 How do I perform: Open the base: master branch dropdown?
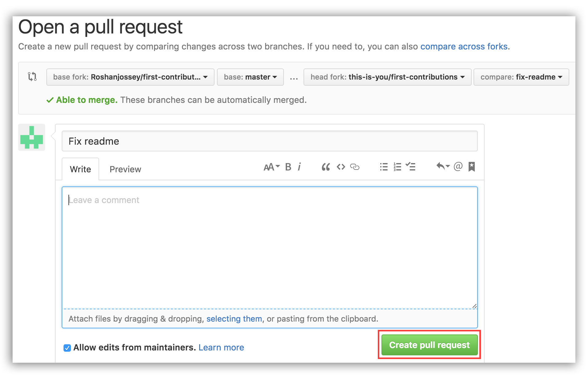pos(250,77)
